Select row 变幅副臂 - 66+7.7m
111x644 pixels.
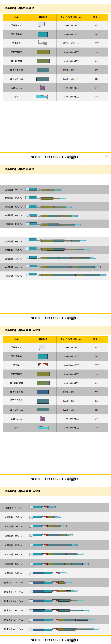(54, 258)
